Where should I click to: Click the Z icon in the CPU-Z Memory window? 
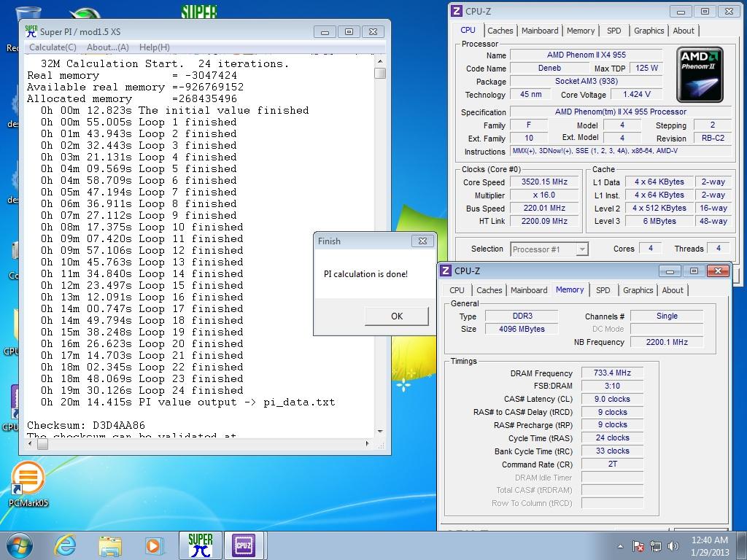(446, 271)
